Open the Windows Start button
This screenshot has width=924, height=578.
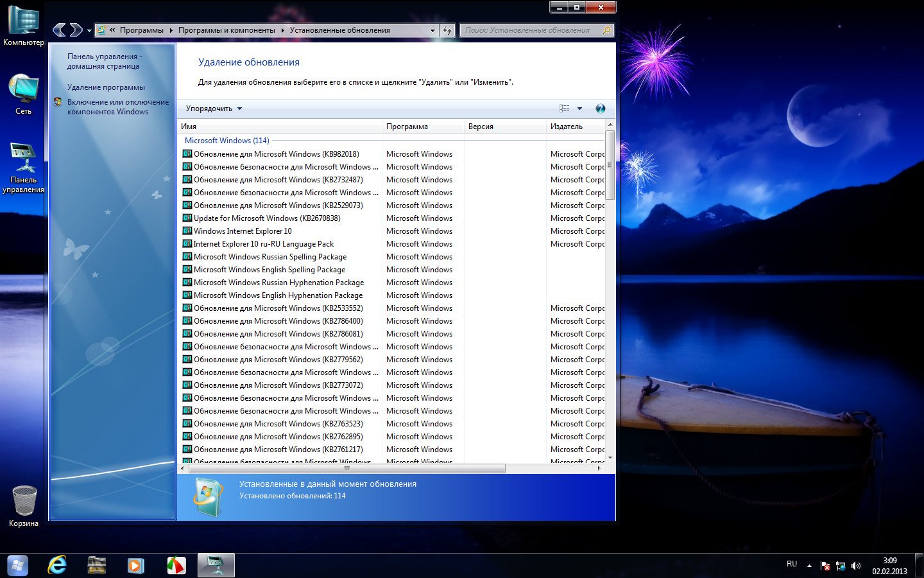click(17, 566)
